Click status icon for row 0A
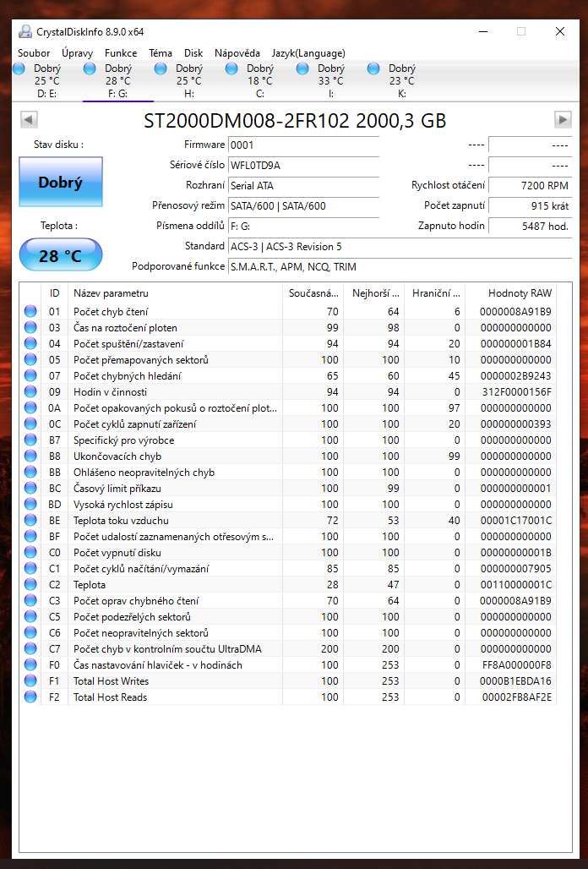 point(30,408)
